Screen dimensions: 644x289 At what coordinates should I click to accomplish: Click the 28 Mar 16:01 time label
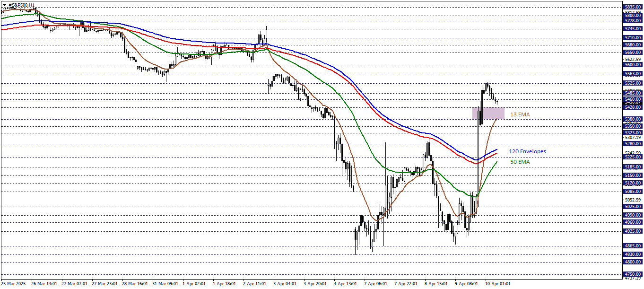click(x=135, y=284)
